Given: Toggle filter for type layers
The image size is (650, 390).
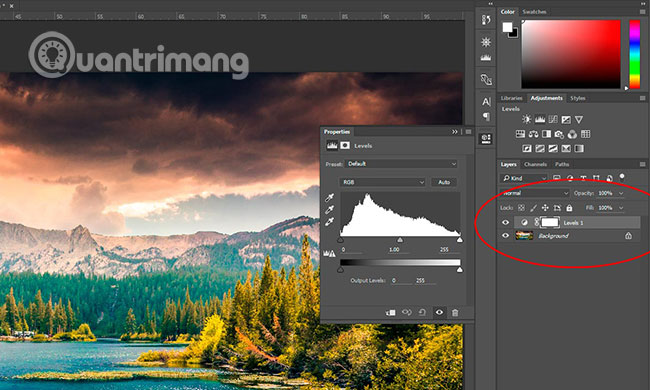Looking at the screenshot, I should point(583,178).
